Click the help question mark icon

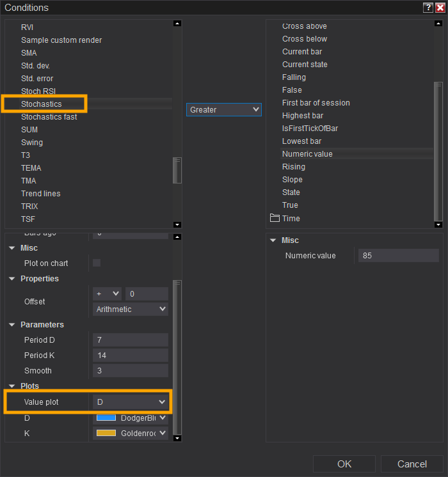(x=428, y=8)
